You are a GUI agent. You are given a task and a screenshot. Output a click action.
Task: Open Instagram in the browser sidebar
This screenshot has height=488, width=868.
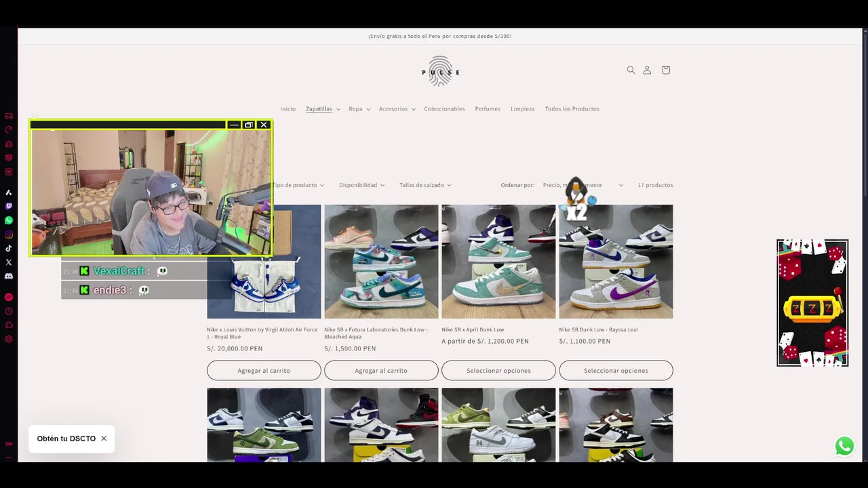coord(9,235)
